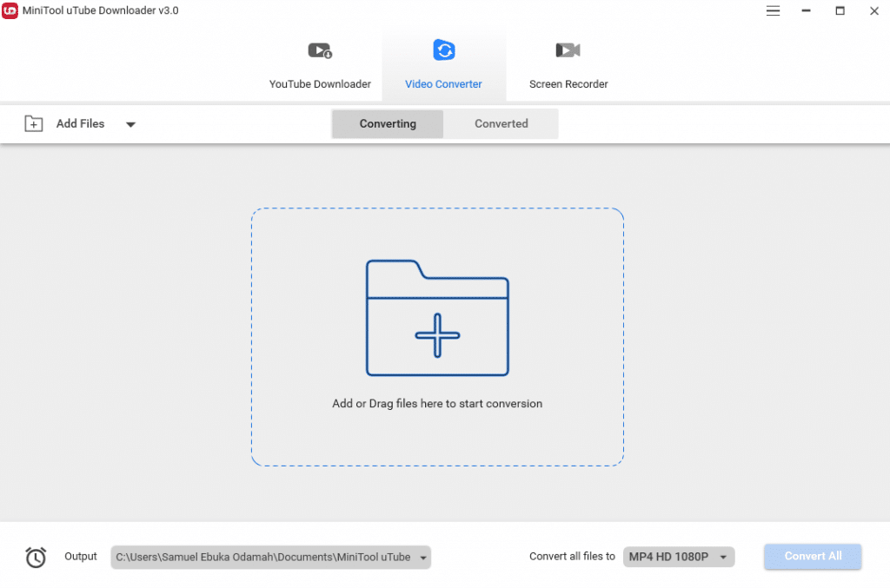
Task: Switch to the Converting tab
Action: click(x=387, y=123)
